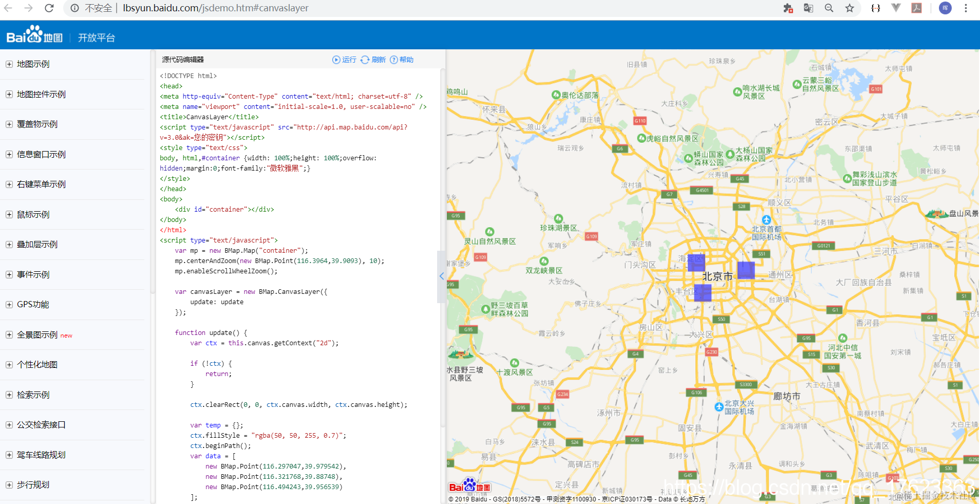Screen dimensions: 980x504
Task: Open 帮助 help link
Action: (x=402, y=60)
